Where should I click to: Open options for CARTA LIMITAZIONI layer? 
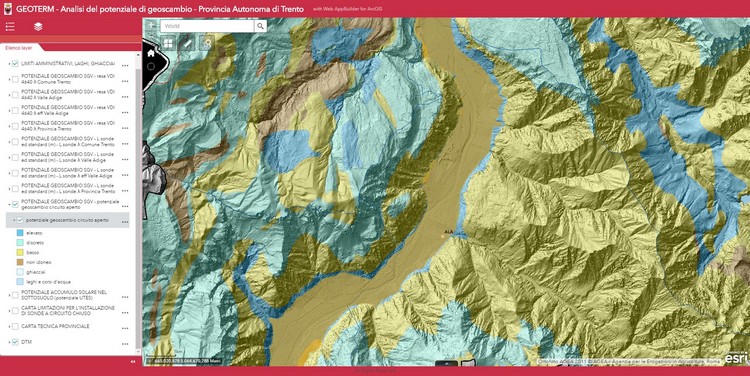pos(125,313)
